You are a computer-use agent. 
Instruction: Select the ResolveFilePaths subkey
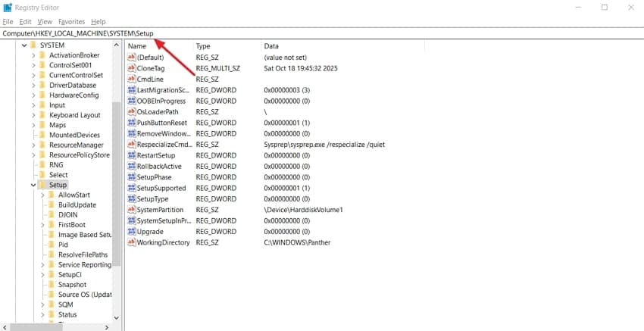[83, 254]
